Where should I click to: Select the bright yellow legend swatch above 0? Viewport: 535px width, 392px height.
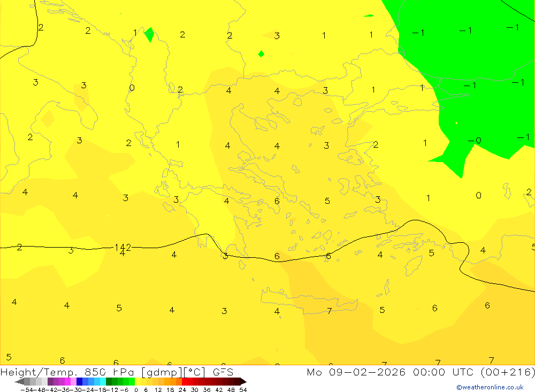point(138,381)
